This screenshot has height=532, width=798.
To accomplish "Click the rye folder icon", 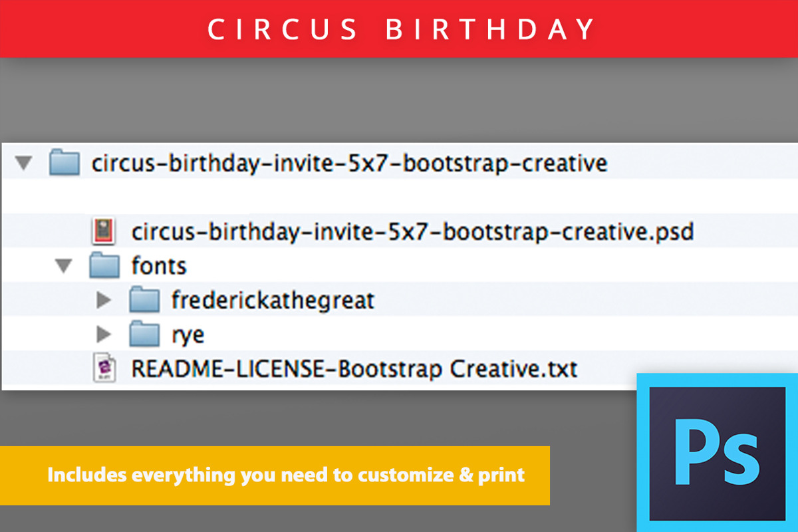I will 144,334.
